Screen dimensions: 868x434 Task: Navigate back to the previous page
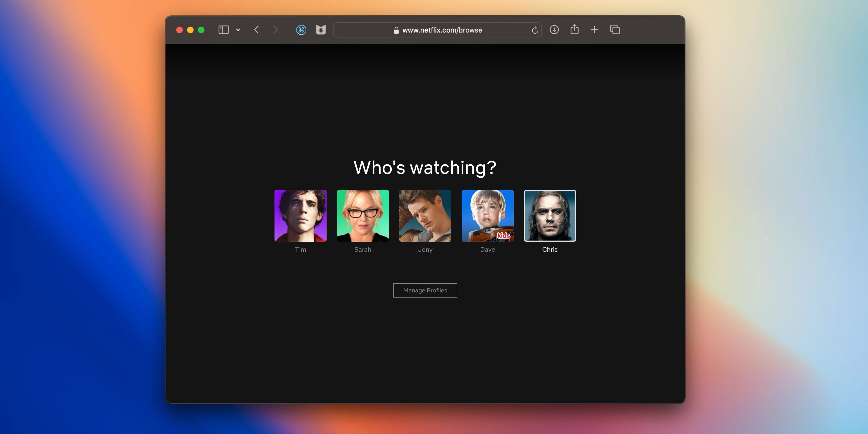(x=256, y=30)
